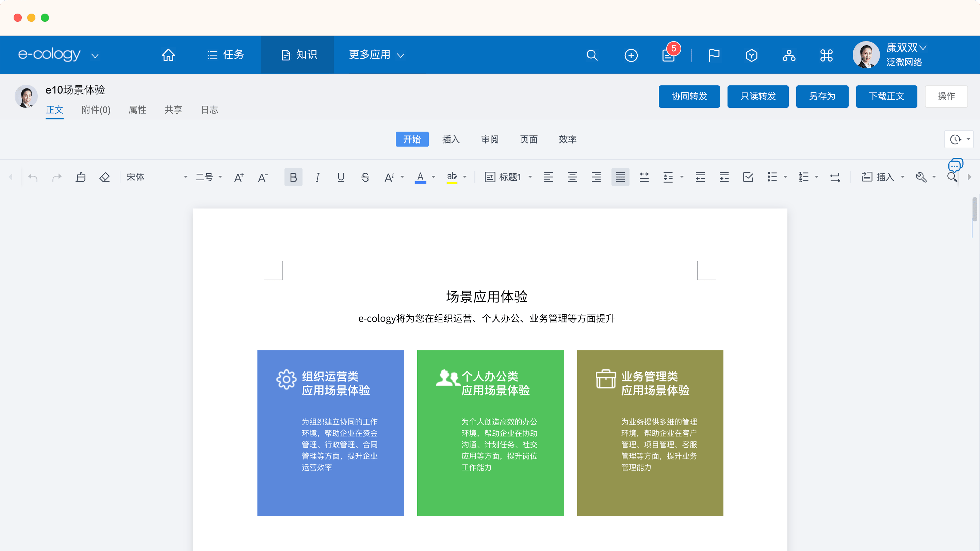Open the 属性 tab
Screen dimensions: 980x551
pos(137,110)
